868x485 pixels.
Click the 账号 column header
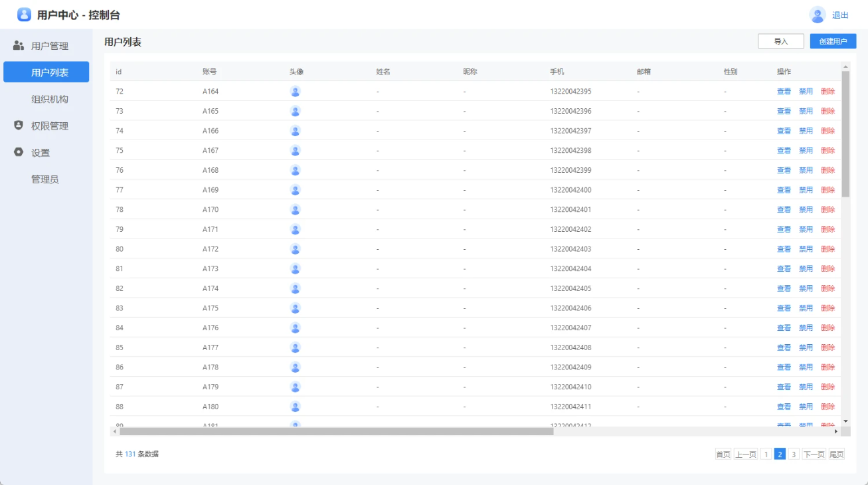[x=209, y=72]
